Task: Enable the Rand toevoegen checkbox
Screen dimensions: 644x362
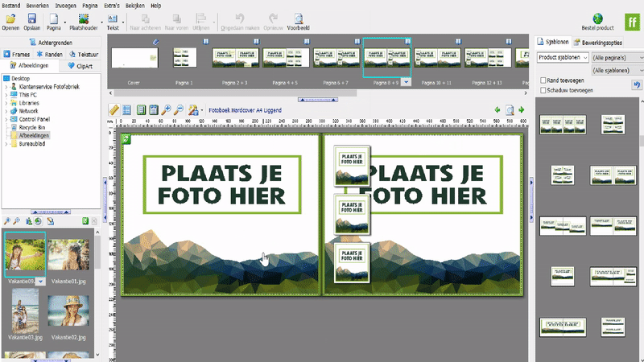Action: pos(542,80)
